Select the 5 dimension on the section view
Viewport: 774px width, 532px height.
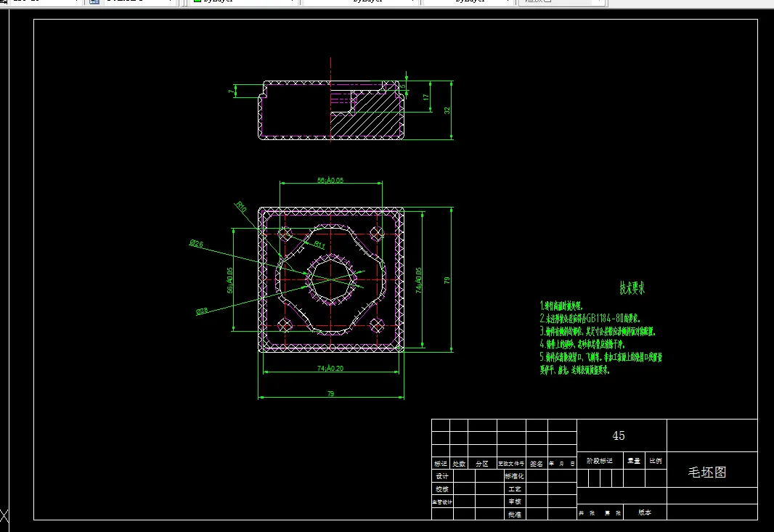(x=403, y=86)
